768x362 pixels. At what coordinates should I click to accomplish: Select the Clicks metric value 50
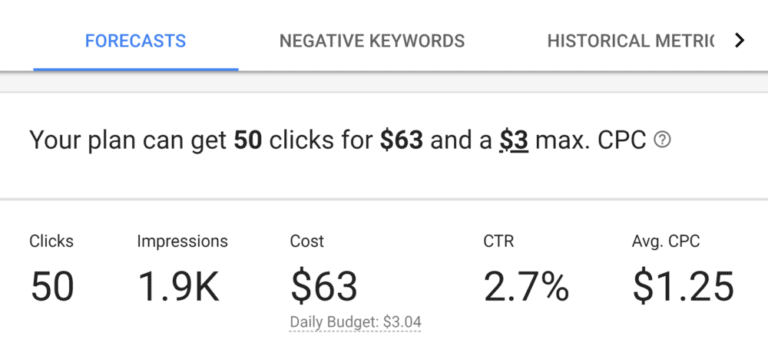coord(52,286)
